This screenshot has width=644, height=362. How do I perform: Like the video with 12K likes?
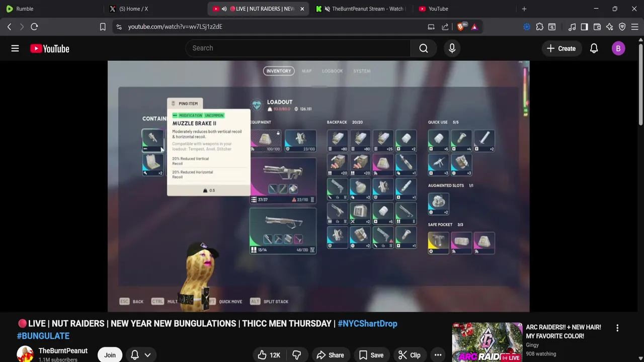point(269,355)
